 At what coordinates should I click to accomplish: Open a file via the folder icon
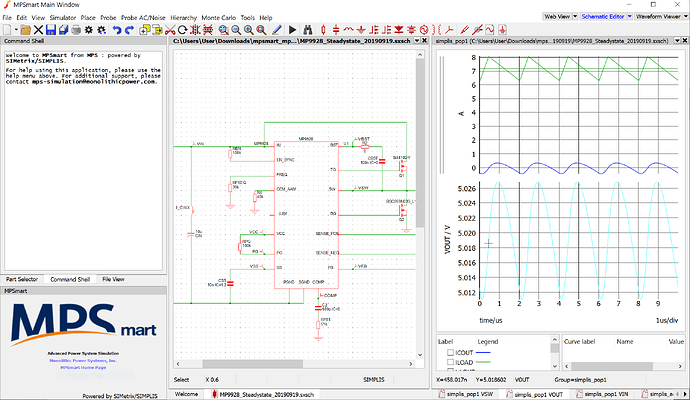click(26, 29)
